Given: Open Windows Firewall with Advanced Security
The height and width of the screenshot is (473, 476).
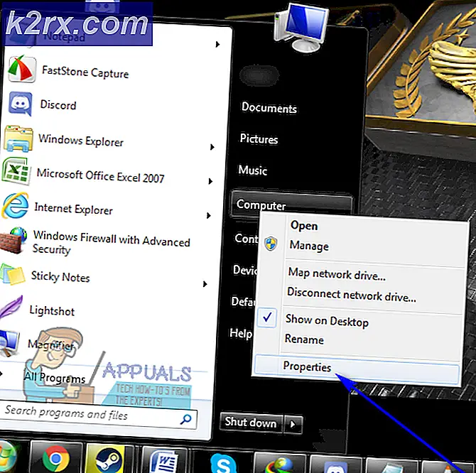Looking at the screenshot, I should [x=96, y=241].
